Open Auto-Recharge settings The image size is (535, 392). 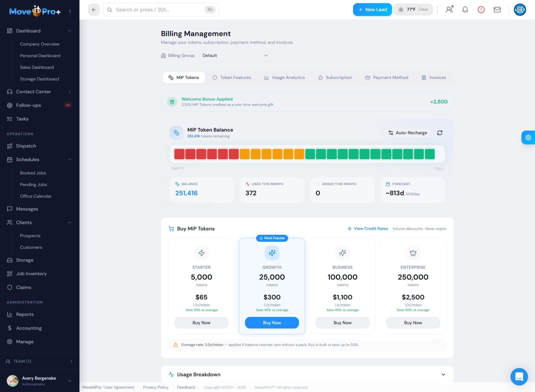pos(407,133)
